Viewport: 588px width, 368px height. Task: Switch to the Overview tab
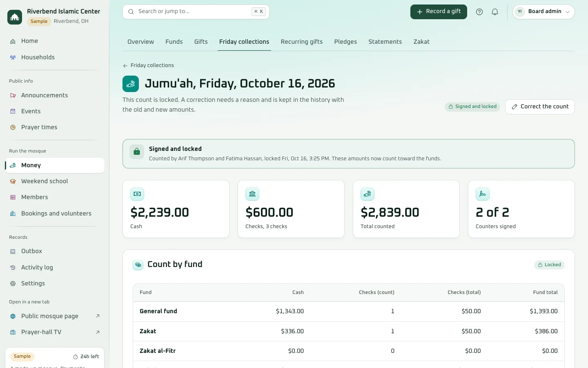point(140,42)
